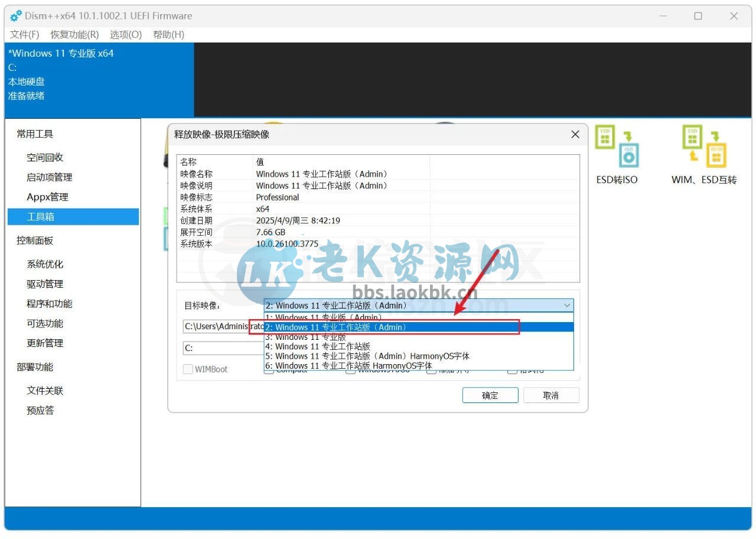Click the C:\Users\Administrator path field

[x=223, y=326]
